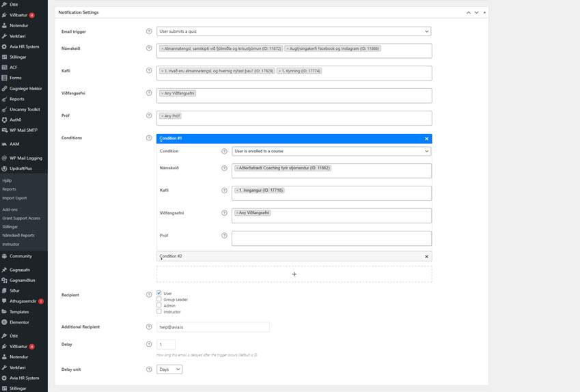
Task: Open the Email trigger dropdown
Action: click(x=294, y=31)
